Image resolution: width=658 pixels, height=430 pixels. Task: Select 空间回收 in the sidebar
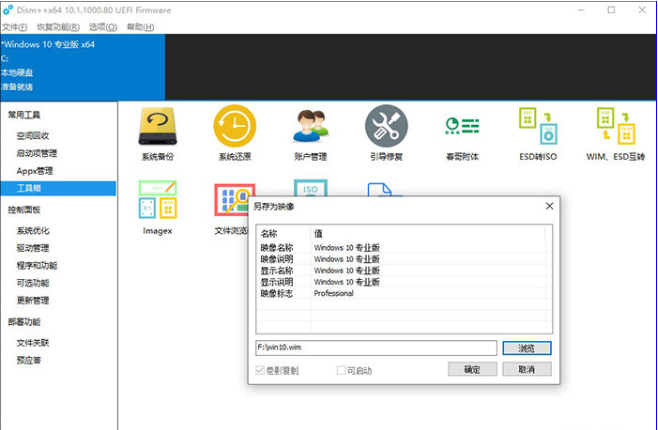click(33, 136)
